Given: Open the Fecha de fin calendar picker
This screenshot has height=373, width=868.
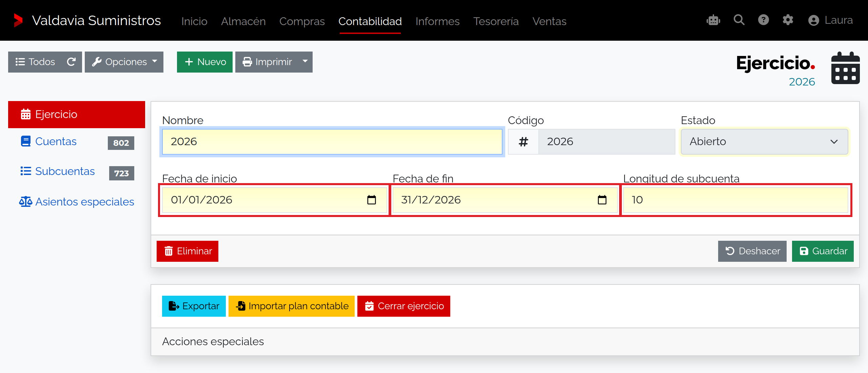Looking at the screenshot, I should (602, 200).
